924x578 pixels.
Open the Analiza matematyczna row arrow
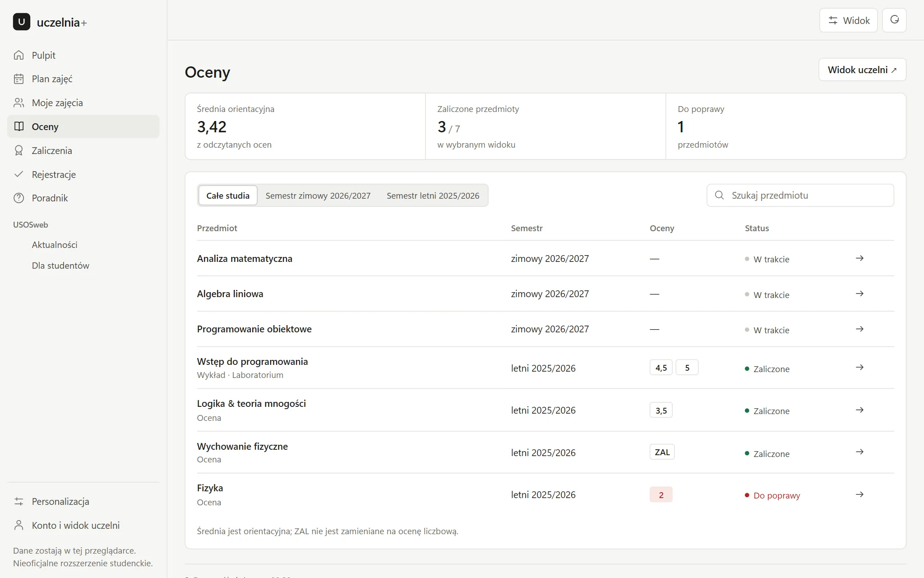(x=859, y=258)
